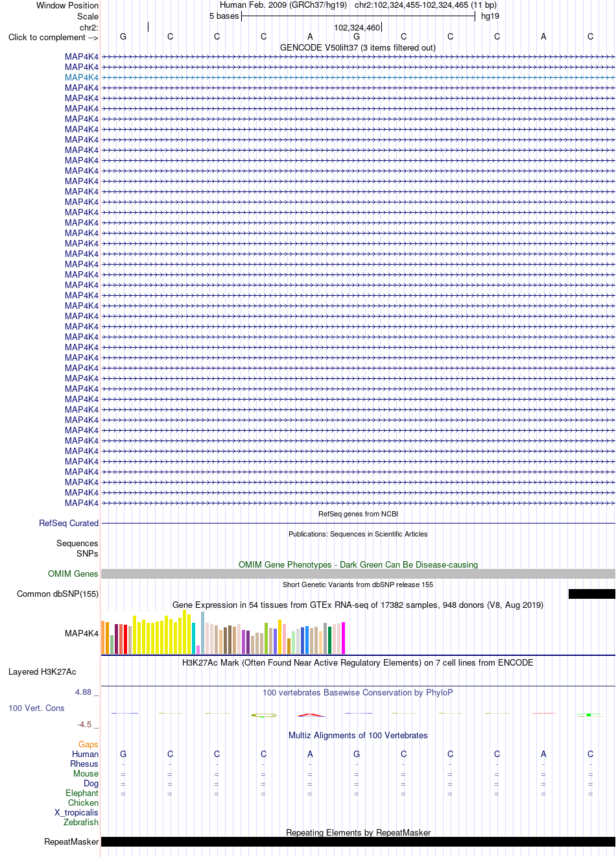
Task: Open the RefSeq Curated track label
Action: click(x=69, y=523)
